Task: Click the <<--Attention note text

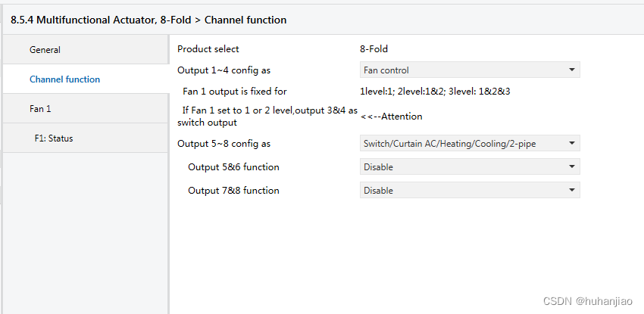Action: click(391, 117)
